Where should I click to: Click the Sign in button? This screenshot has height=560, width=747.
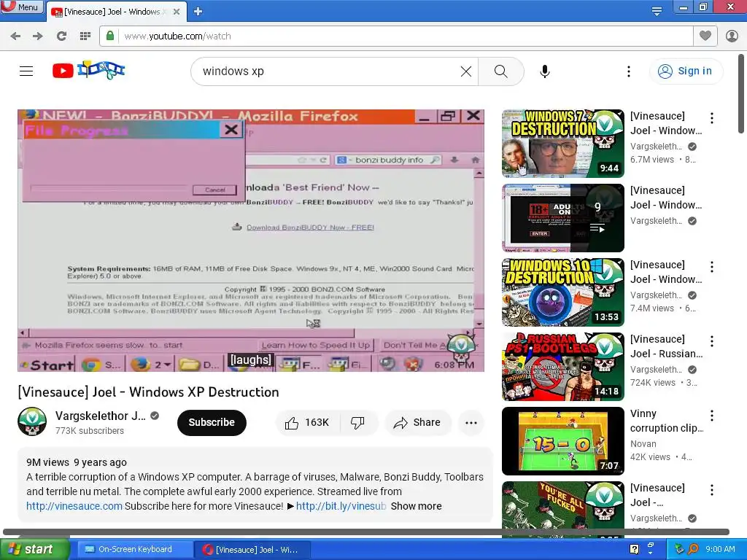pyautogui.click(x=686, y=71)
